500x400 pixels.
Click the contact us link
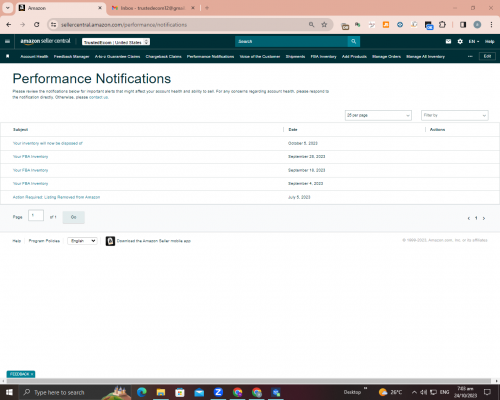(98, 97)
